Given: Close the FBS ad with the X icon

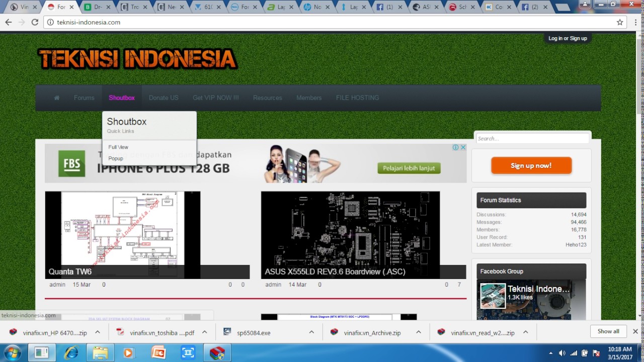Looking at the screenshot, I should pos(463,147).
